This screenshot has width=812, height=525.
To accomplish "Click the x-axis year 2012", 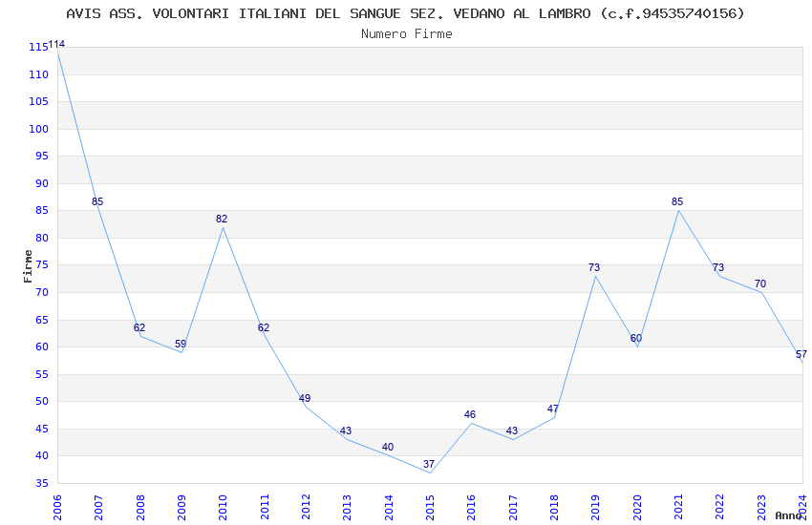I will 306,508.
